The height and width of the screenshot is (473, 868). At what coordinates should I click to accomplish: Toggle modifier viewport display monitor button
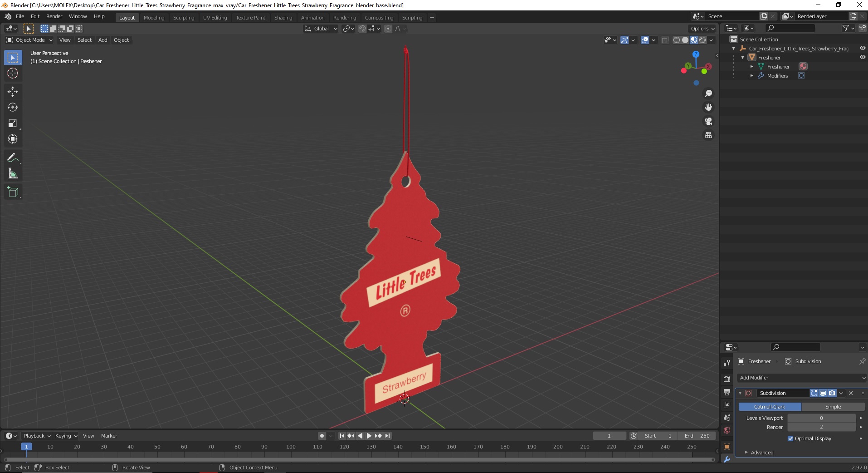[823, 393]
